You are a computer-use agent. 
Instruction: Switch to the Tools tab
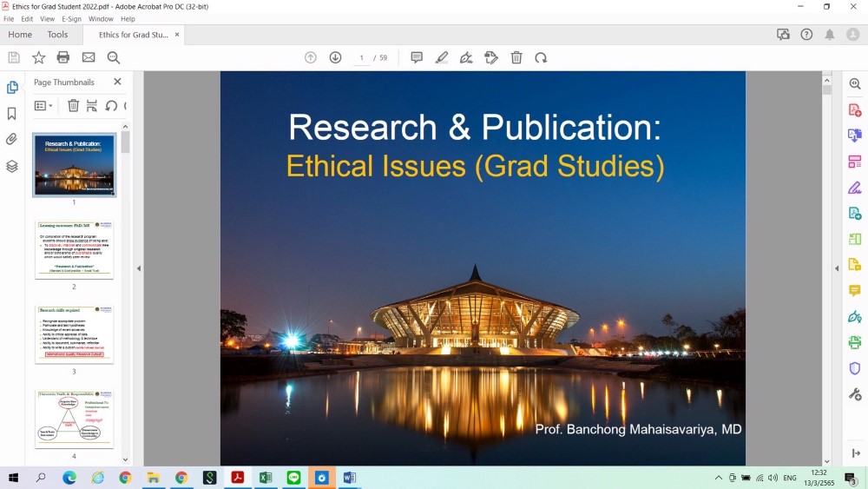(x=57, y=35)
